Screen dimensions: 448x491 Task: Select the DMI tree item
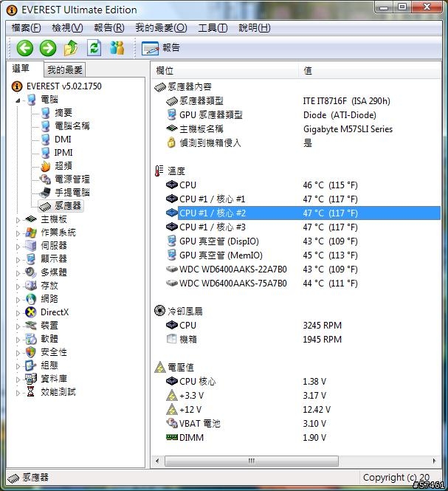click(63, 140)
